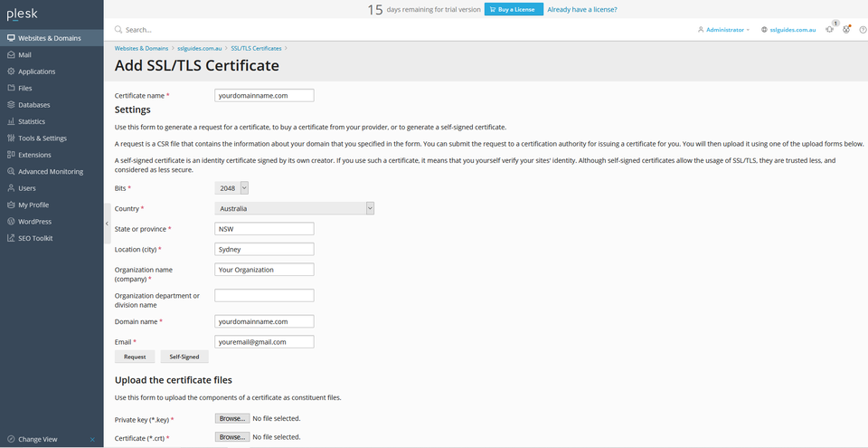Viewport: 868px width, 448px height.
Task: Click the Extensions icon in sidebar
Action: 11,155
